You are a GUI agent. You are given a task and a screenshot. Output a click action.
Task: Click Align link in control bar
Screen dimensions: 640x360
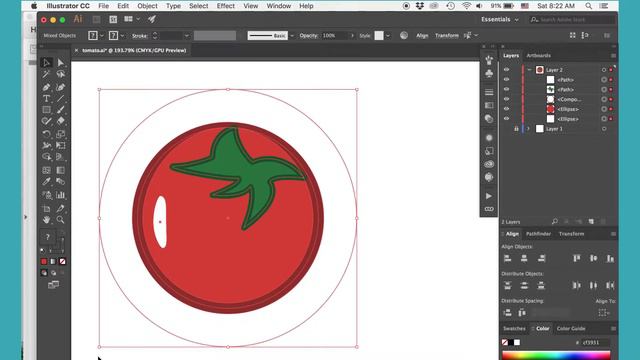[x=422, y=36]
